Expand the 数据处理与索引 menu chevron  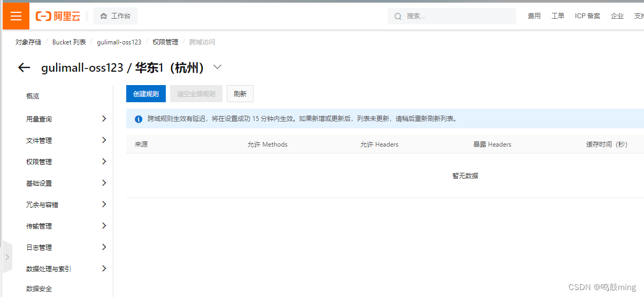[104, 269]
